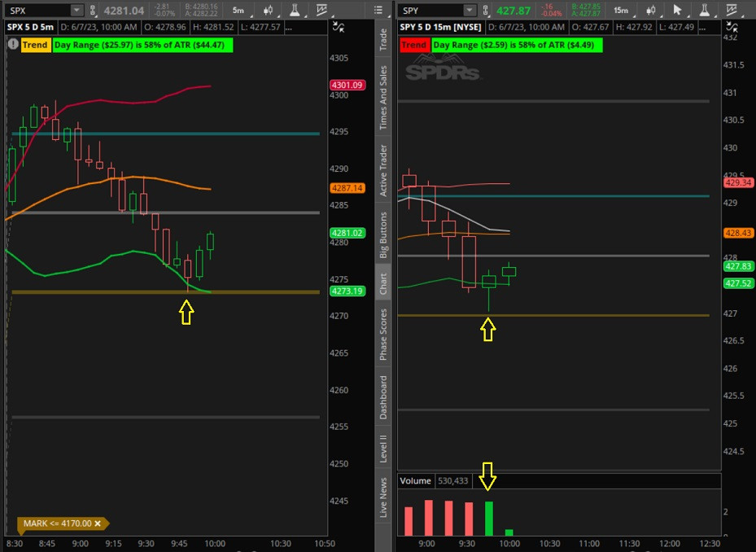Viewport: 756px width, 552px height.
Task: Open the SPX chart studies flask icon
Action: 295,10
